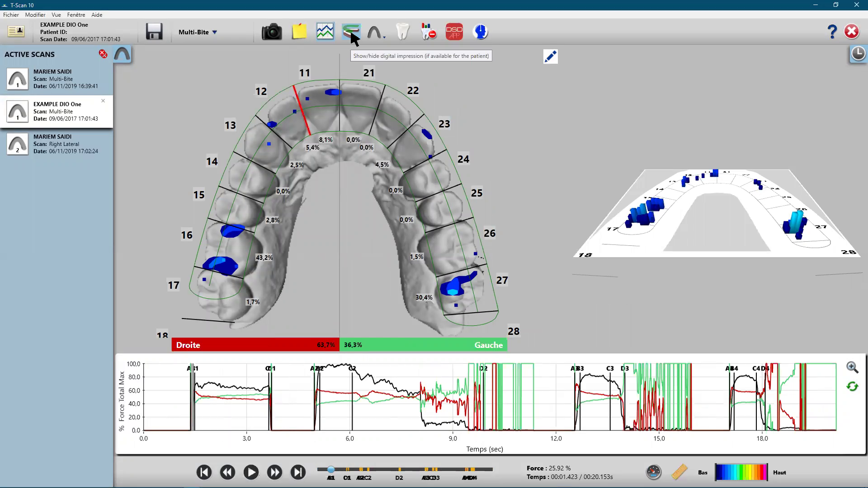Screen dimensions: 868x488
Task: Click the red circle close button in toolbar
Action: [x=852, y=31]
